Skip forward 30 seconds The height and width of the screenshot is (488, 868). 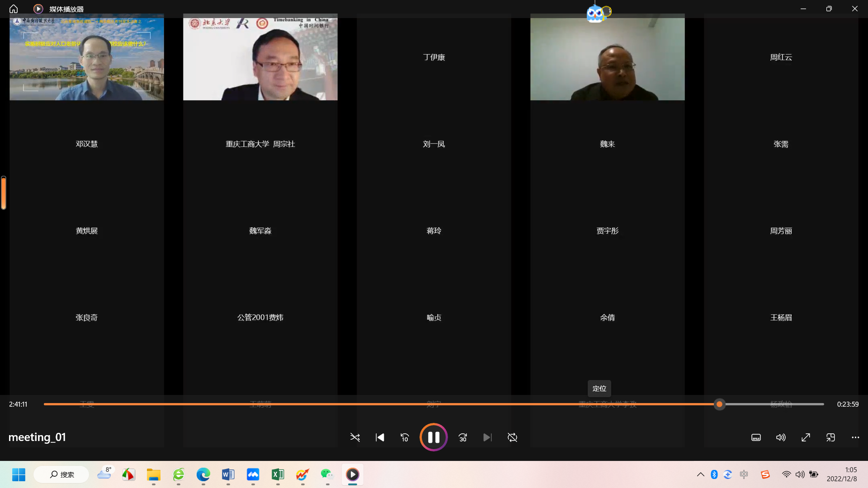click(462, 437)
